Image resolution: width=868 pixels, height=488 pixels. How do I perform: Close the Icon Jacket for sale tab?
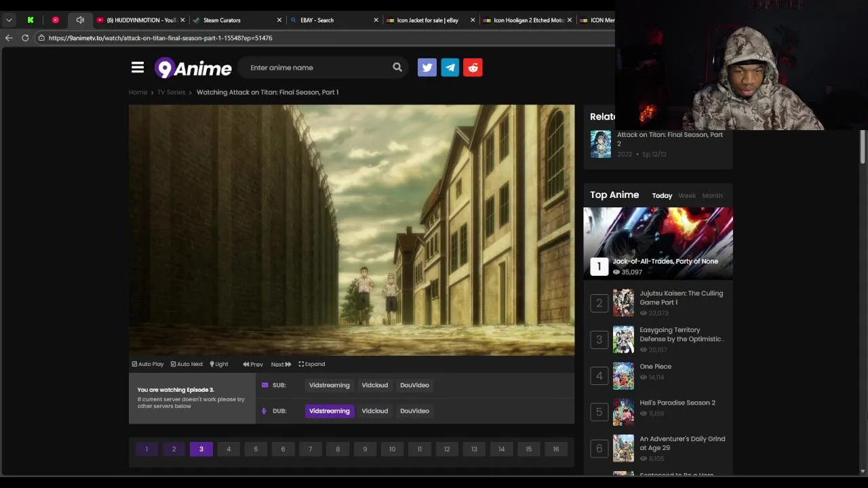[x=473, y=20]
